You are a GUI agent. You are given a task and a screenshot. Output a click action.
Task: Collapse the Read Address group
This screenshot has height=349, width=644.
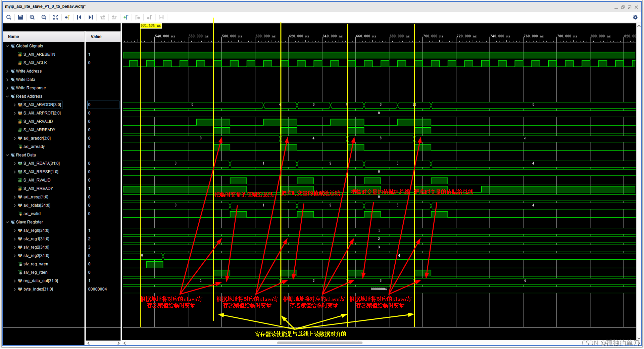pos(7,96)
